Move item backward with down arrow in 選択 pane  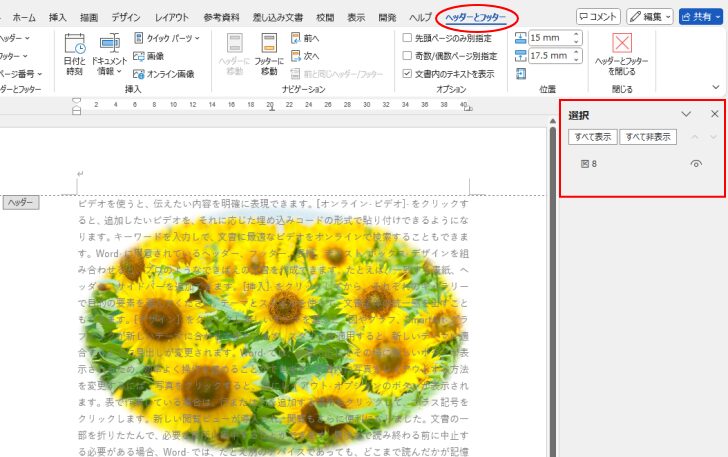tap(714, 137)
